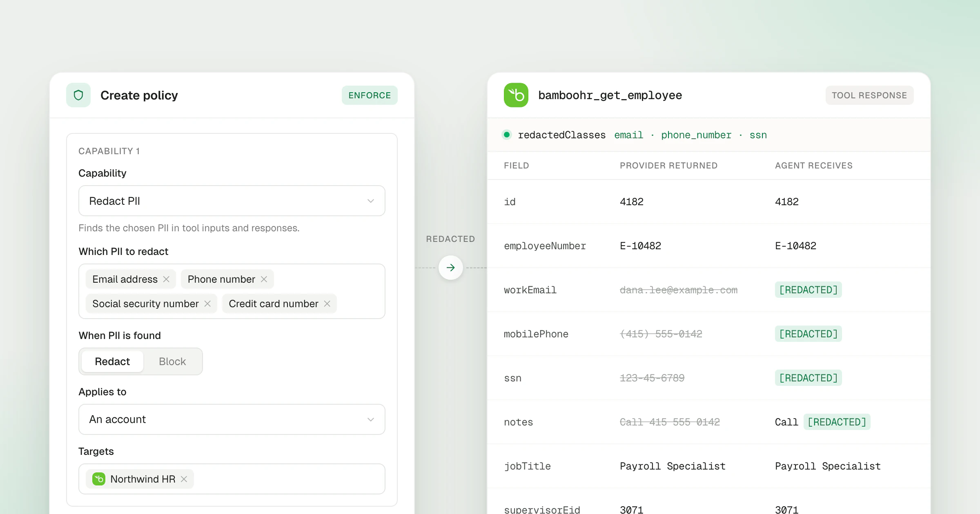Viewport: 980px width, 514px height.
Task: Click the employeeNumber field name
Action: (545, 246)
